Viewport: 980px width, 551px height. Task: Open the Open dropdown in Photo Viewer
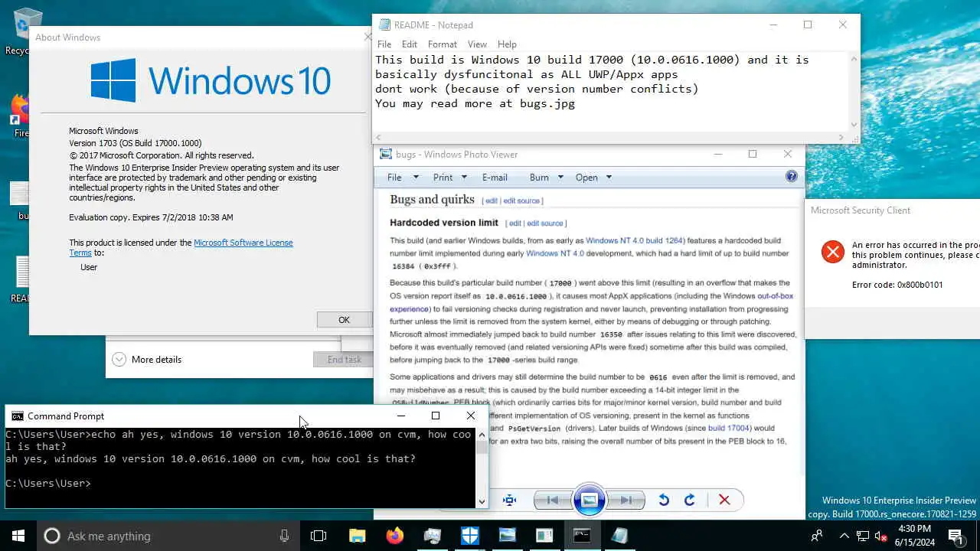pyautogui.click(x=594, y=177)
